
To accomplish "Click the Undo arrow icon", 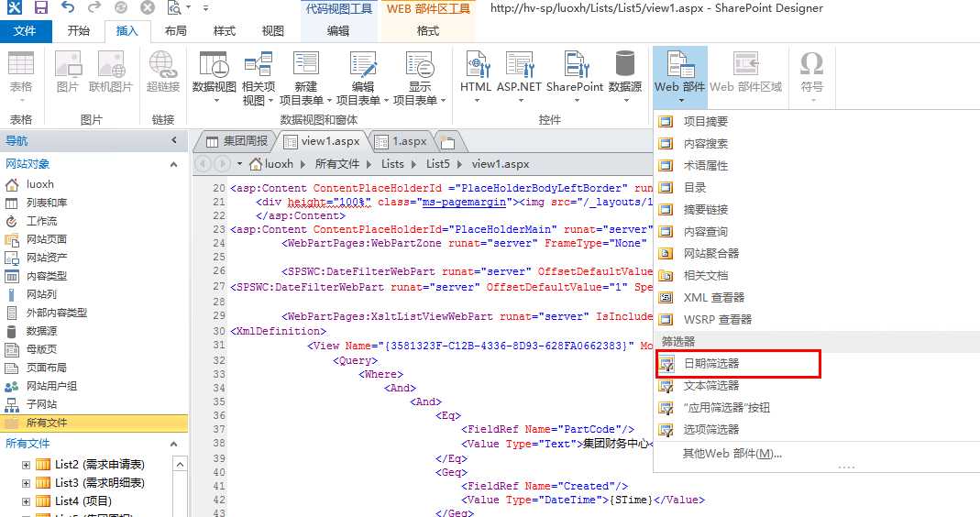I will coord(68,8).
